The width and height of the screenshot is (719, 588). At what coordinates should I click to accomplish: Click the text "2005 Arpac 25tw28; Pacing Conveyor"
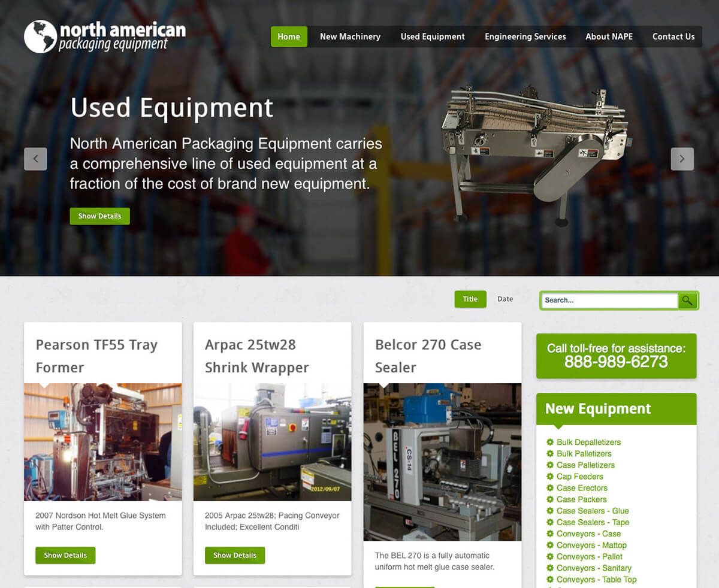click(272, 515)
